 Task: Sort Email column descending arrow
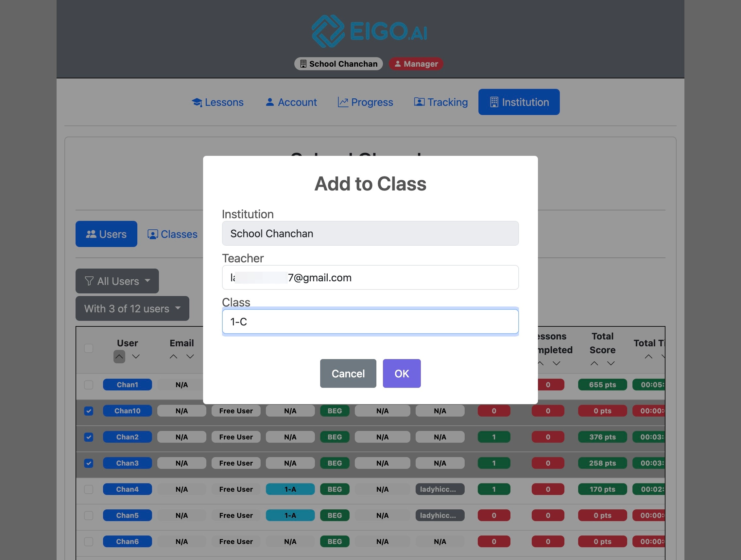[x=190, y=356]
